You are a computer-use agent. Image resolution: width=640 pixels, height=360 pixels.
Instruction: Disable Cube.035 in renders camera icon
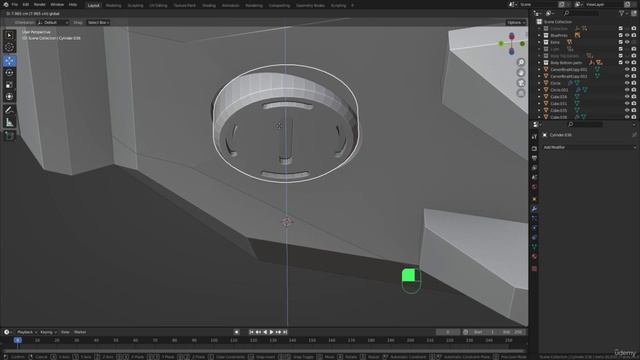(x=634, y=110)
